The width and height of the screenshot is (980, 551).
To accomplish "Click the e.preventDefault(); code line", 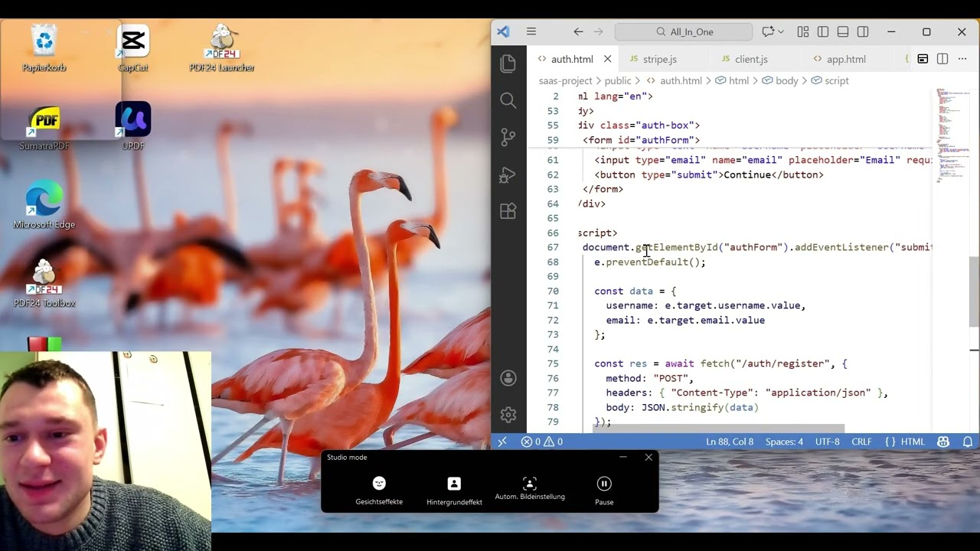I will click(650, 262).
